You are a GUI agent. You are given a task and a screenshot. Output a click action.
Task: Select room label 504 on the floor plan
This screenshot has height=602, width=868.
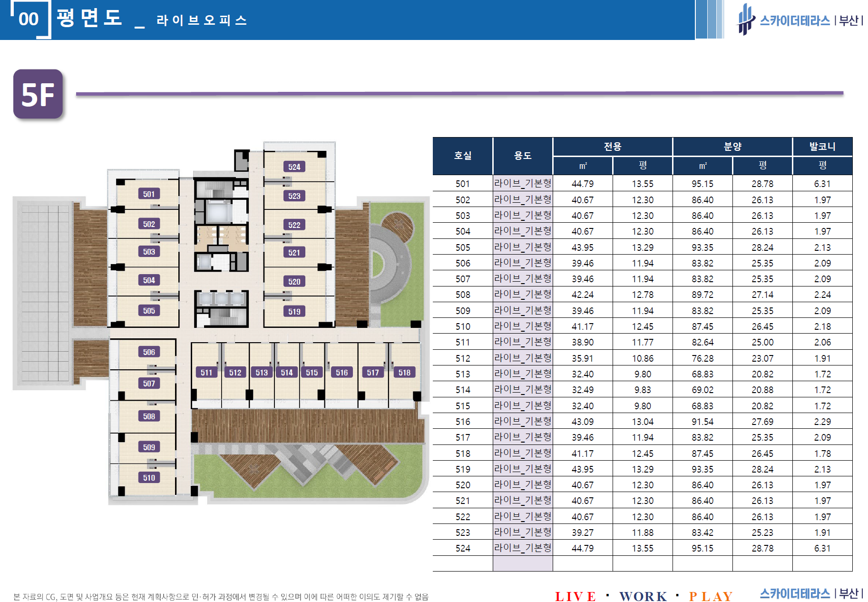click(149, 280)
